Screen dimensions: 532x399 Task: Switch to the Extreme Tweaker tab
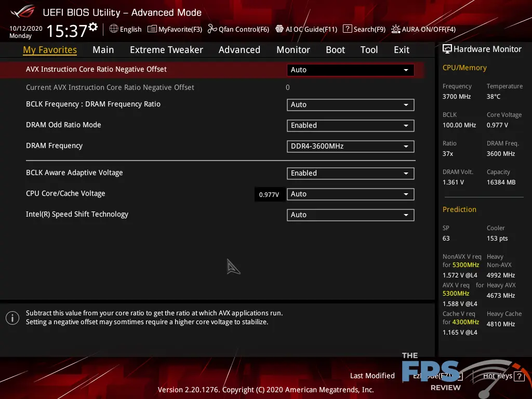coord(166,50)
